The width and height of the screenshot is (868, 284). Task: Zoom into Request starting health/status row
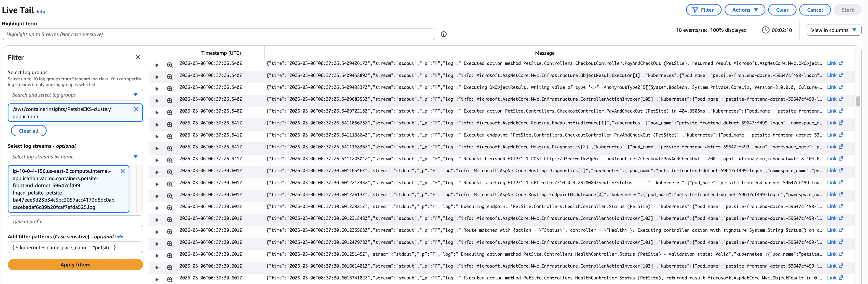pos(169,184)
